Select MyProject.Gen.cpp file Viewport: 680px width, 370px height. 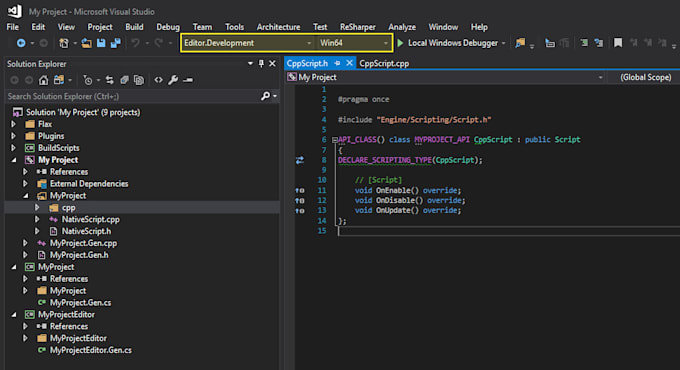[83, 243]
